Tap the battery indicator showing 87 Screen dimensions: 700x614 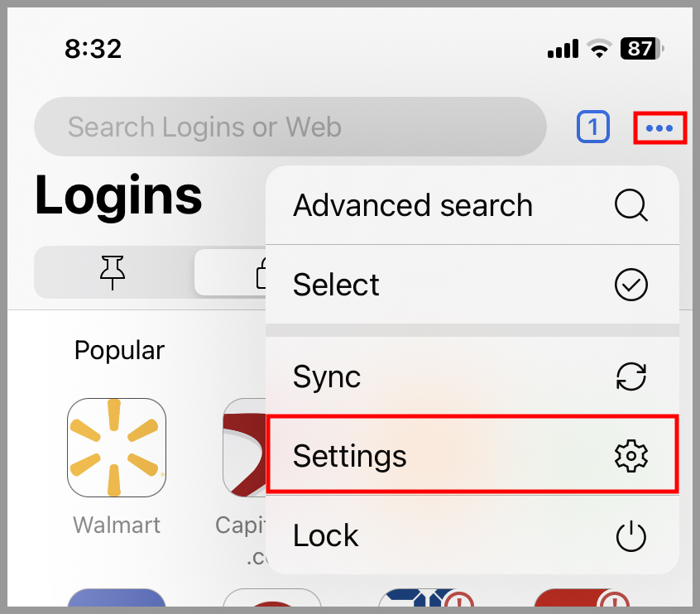(639, 49)
